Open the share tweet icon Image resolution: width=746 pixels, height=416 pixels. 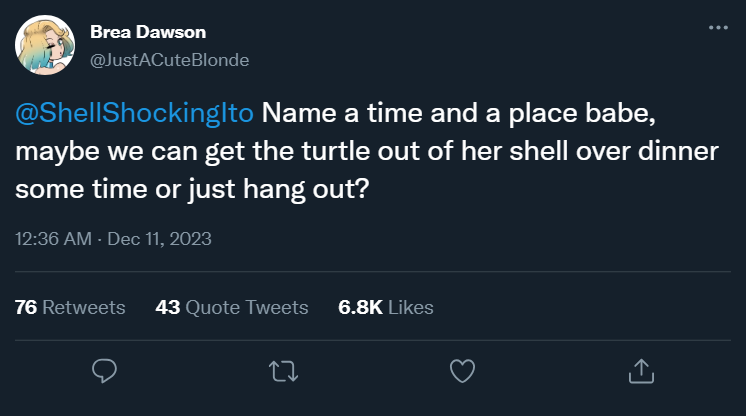tap(639, 371)
